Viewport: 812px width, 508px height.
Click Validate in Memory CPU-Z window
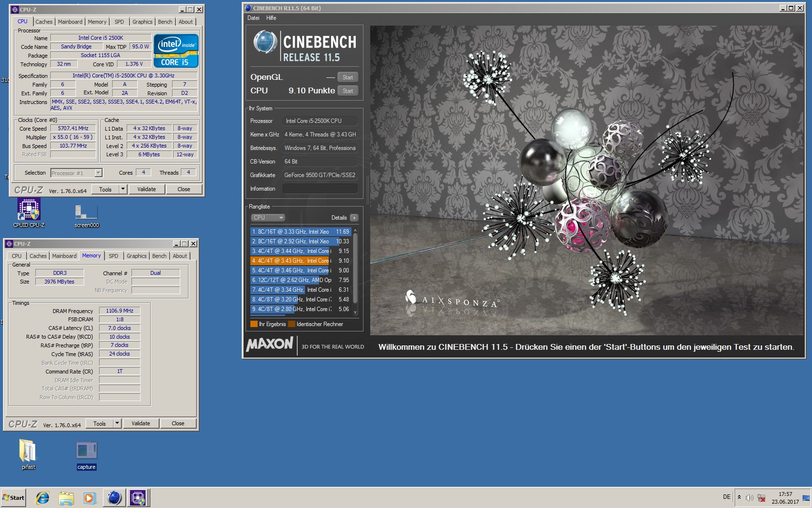141,423
